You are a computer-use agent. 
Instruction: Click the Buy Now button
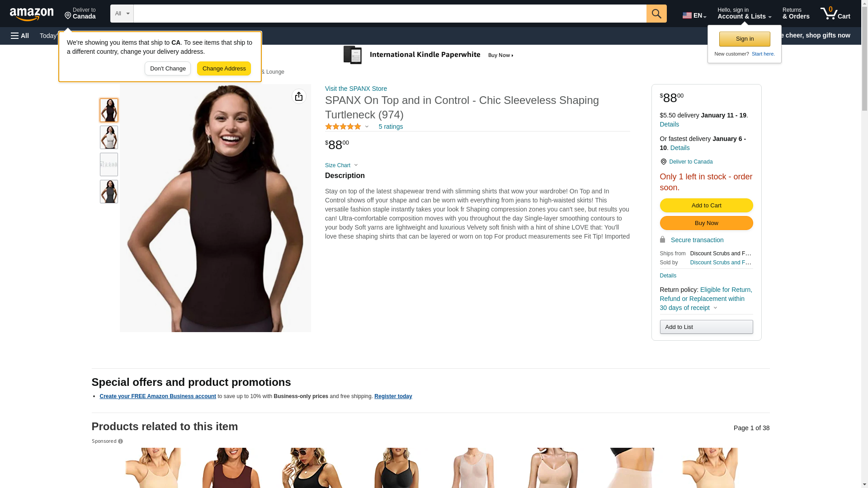pyautogui.click(x=706, y=223)
